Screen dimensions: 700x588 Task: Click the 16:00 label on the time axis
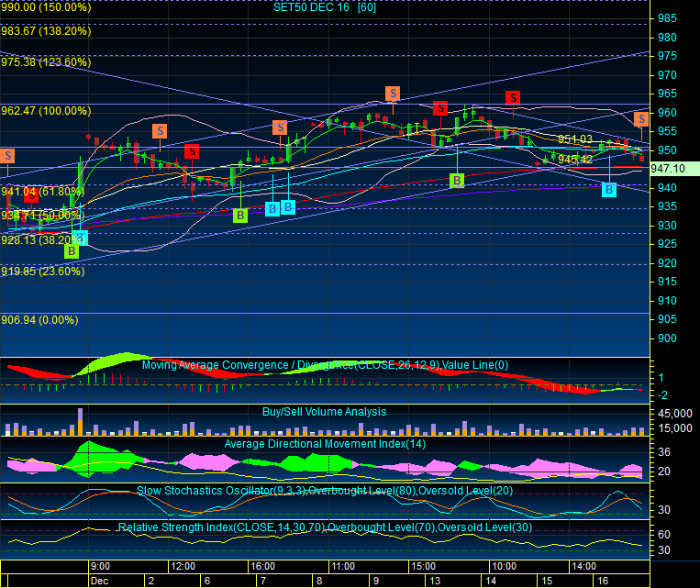click(x=263, y=566)
